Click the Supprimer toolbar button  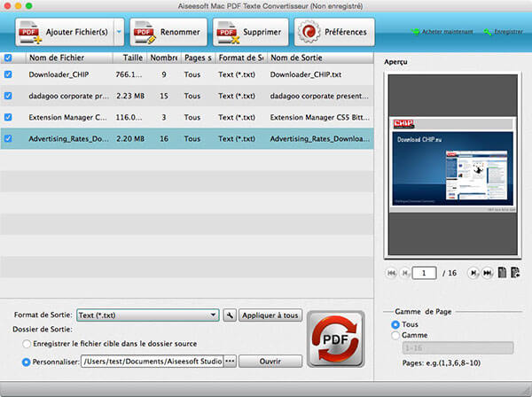pos(250,33)
